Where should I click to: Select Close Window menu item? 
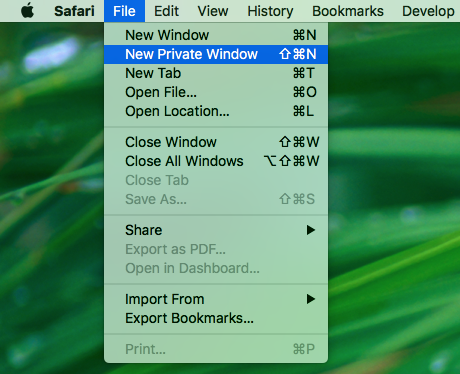click(x=216, y=142)
